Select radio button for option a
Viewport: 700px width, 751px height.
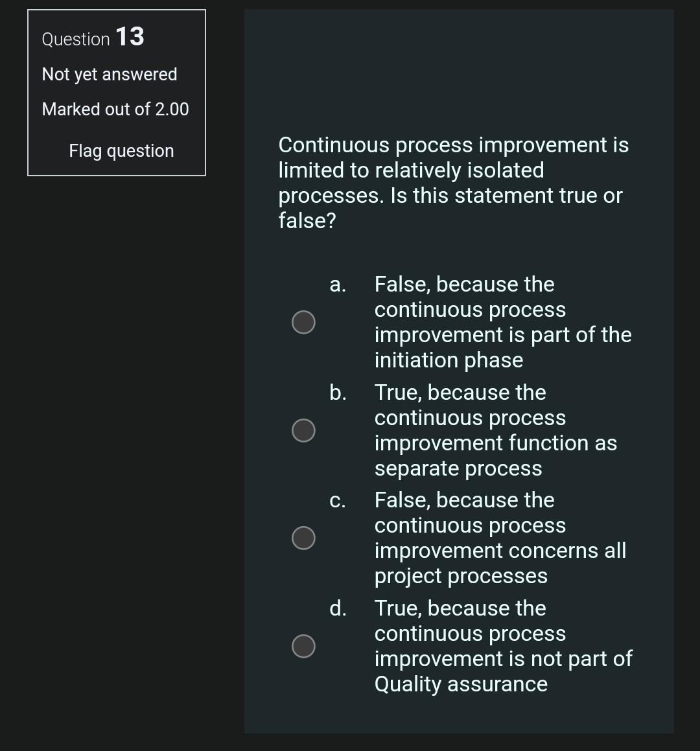click(x=303, y=322)
